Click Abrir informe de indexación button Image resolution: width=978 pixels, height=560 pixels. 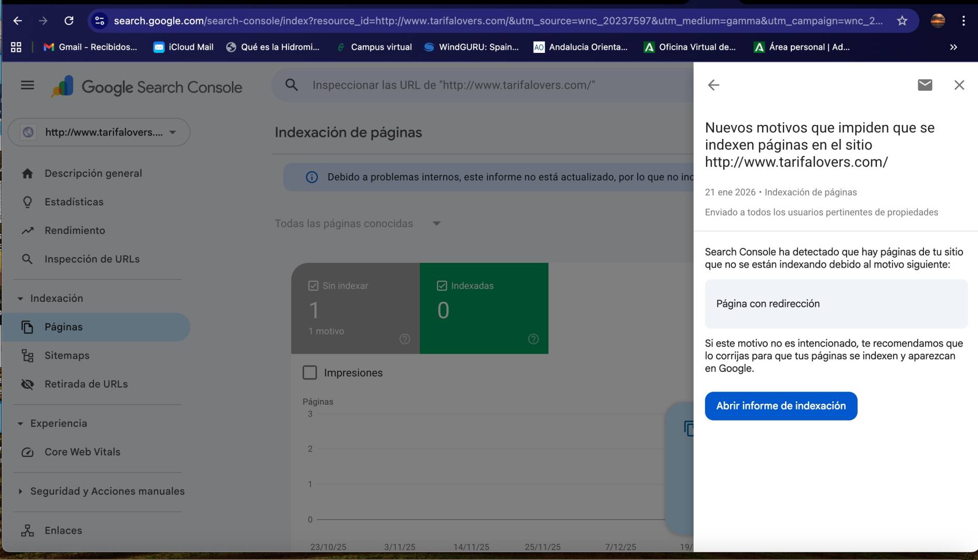[780, 406]
